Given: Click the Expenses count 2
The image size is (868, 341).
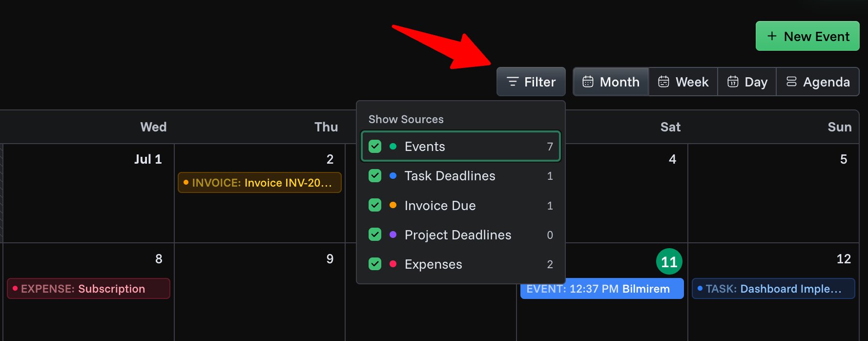Looking at the screenshot, I should 550,264.
